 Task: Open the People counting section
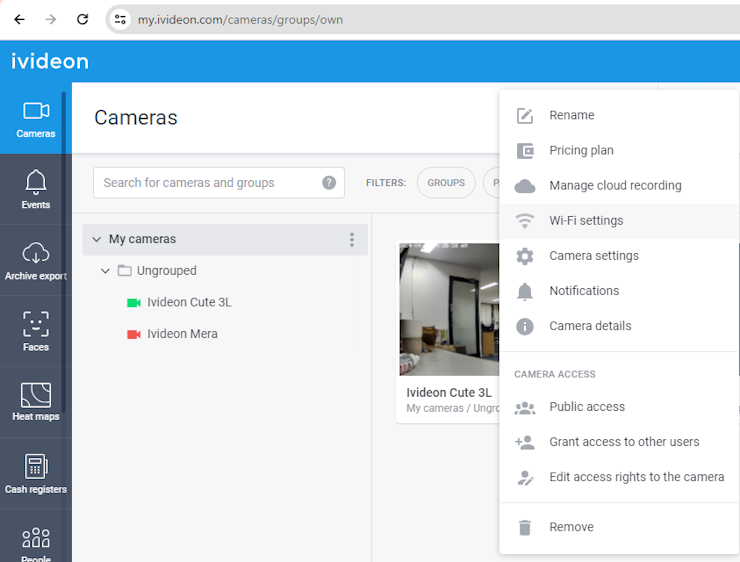(35, 538)
